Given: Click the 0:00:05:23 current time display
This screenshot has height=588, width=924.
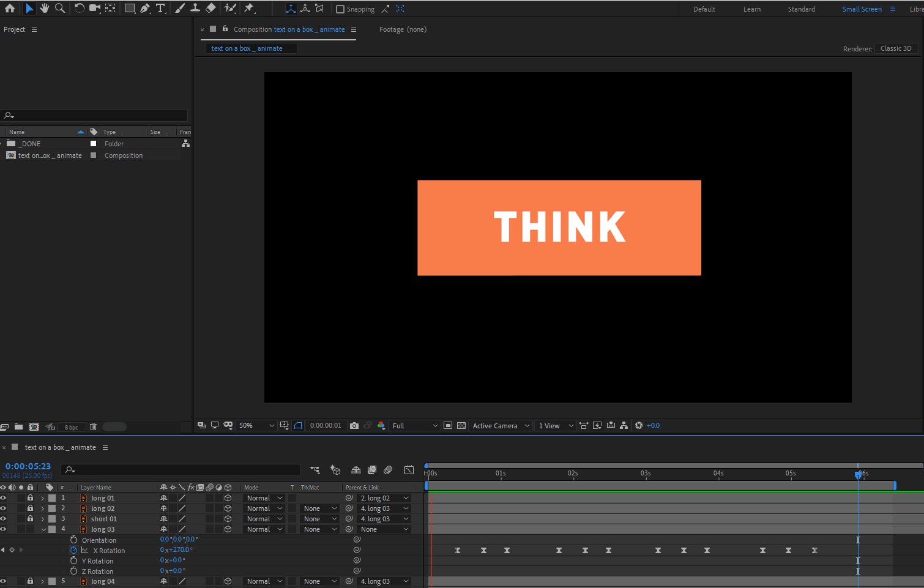Looking at the screenshot, I should click(x=28, y=466).
